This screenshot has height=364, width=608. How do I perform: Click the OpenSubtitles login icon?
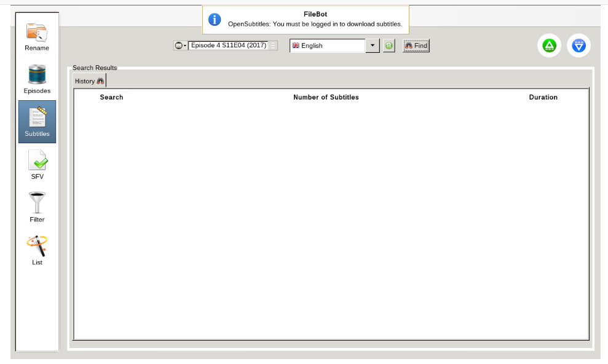[389, 45]
